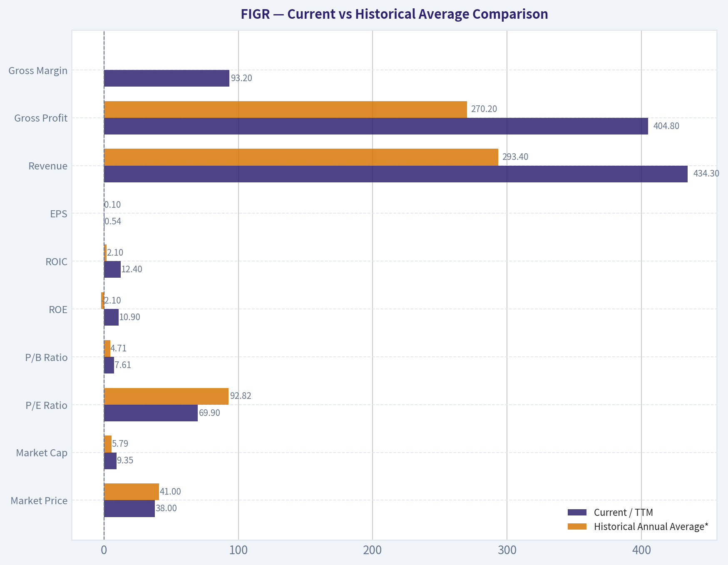Viewport: 728px width, 565px height.
Task: Select the Gross Margin axis label
Action: pyautogui.click(x=38, y=70)
